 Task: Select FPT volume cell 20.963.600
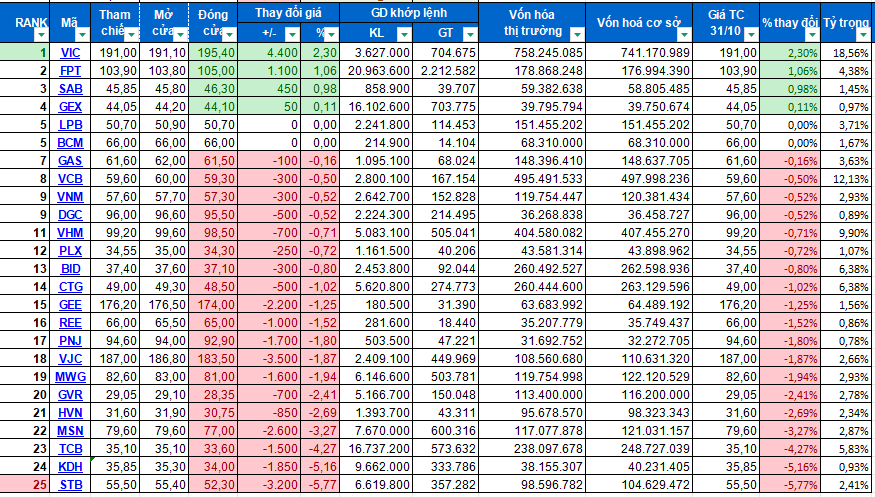[x=376, y=71]
